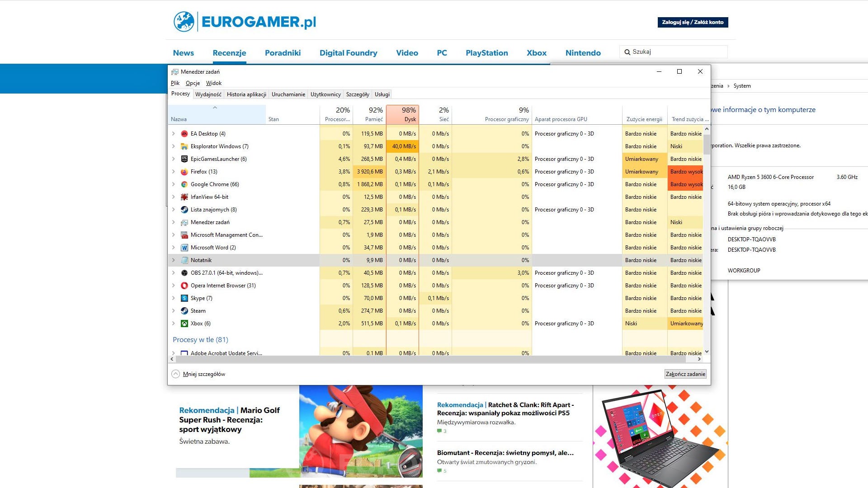This screenshot has width=868, height=488.
Task: Sort processes by Procesor column header
Action: (x=336, y=114)
